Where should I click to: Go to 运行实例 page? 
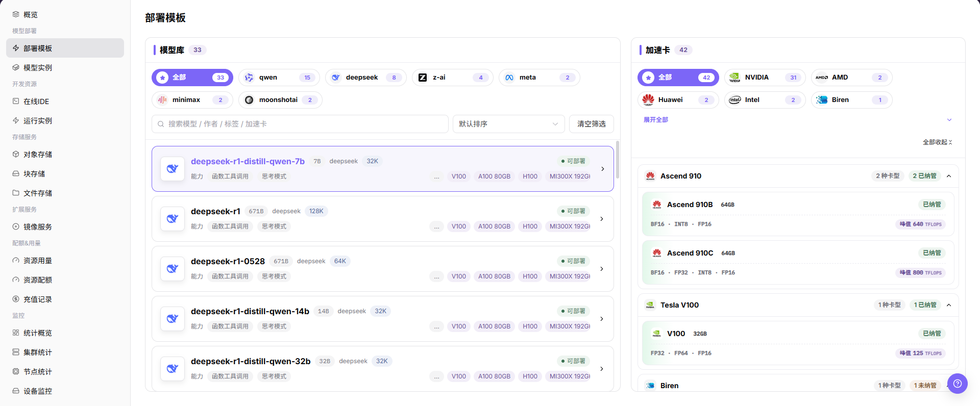tap(65, 120)
